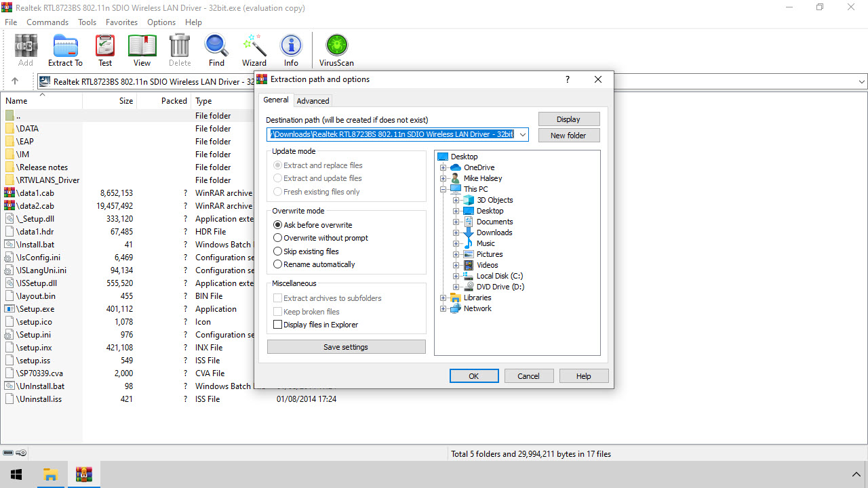
Task: Open destination path dropdown arrow
Action: (x=522, y=134)
